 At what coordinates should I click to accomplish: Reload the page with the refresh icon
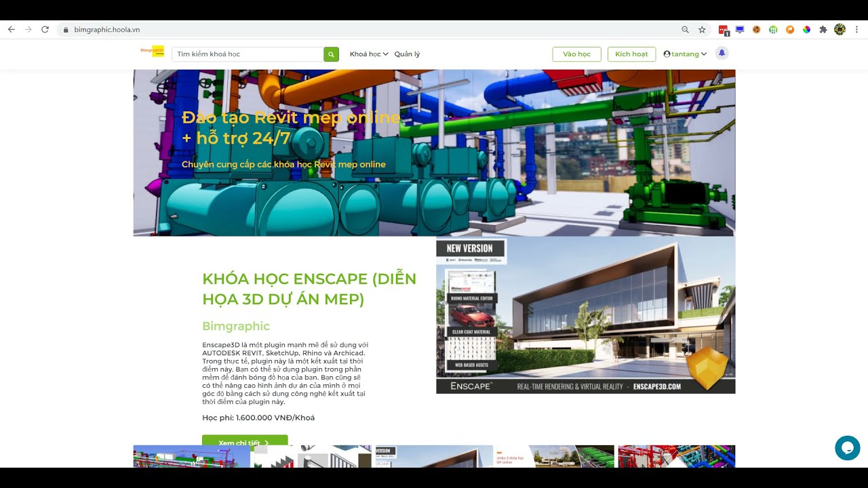pyautogui.click(x=45, y=30)
